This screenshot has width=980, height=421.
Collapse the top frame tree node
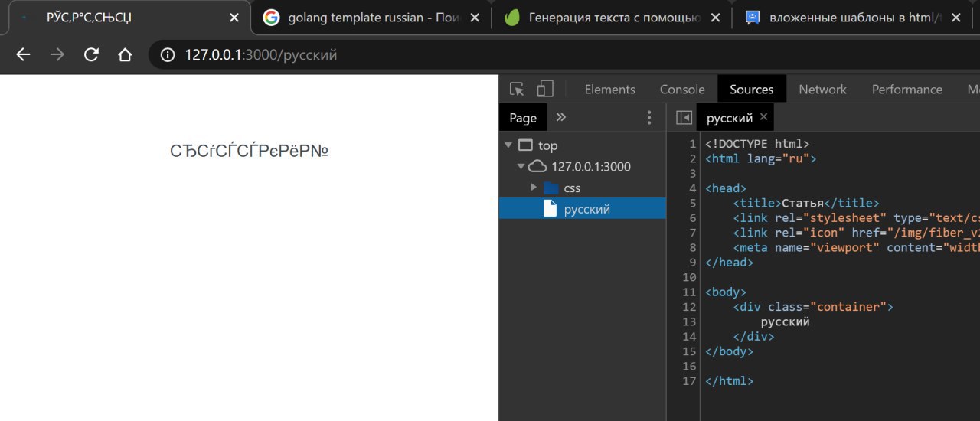tap(508, 145)
